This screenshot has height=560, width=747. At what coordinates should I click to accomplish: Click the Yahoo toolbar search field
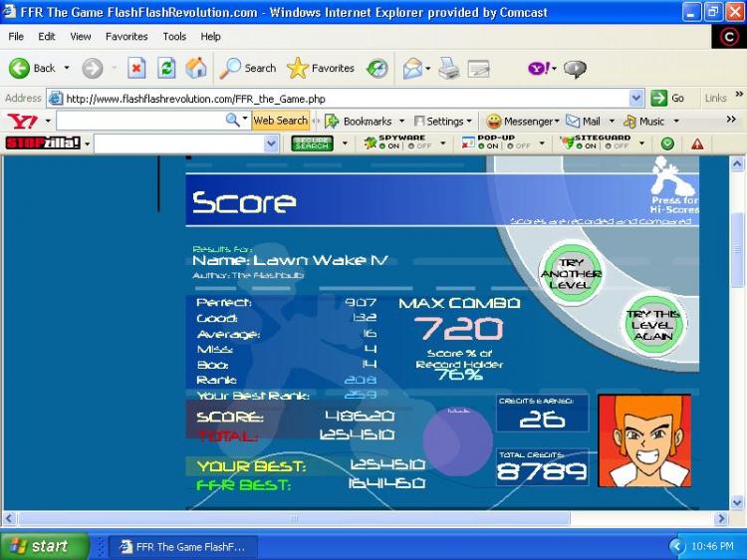141,121
